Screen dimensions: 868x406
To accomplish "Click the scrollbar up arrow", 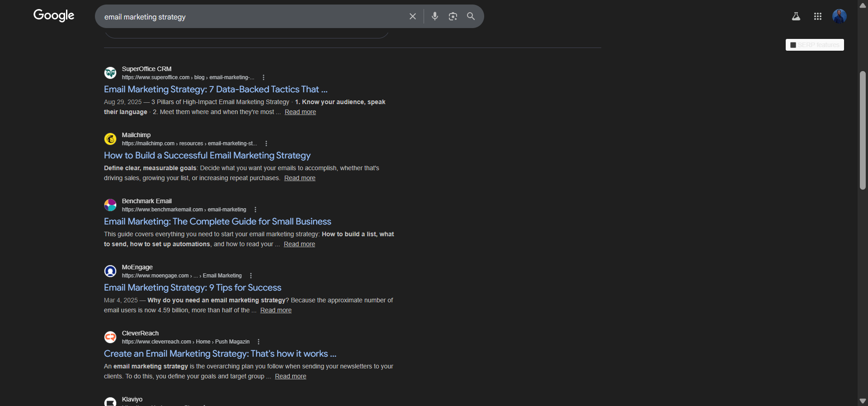I will (863, 5).
